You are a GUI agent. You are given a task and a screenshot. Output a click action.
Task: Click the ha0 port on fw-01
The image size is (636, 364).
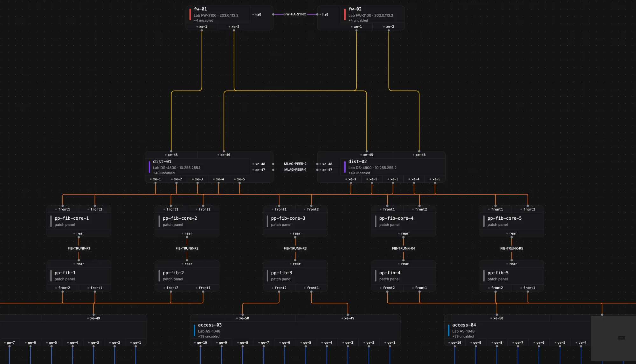[257, 15]
